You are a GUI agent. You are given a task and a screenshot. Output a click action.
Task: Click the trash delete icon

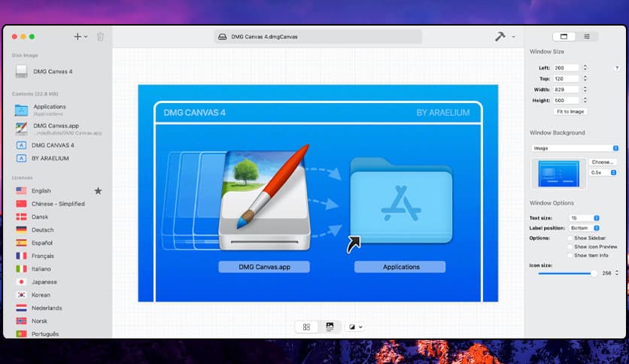[x=100, y=37]
